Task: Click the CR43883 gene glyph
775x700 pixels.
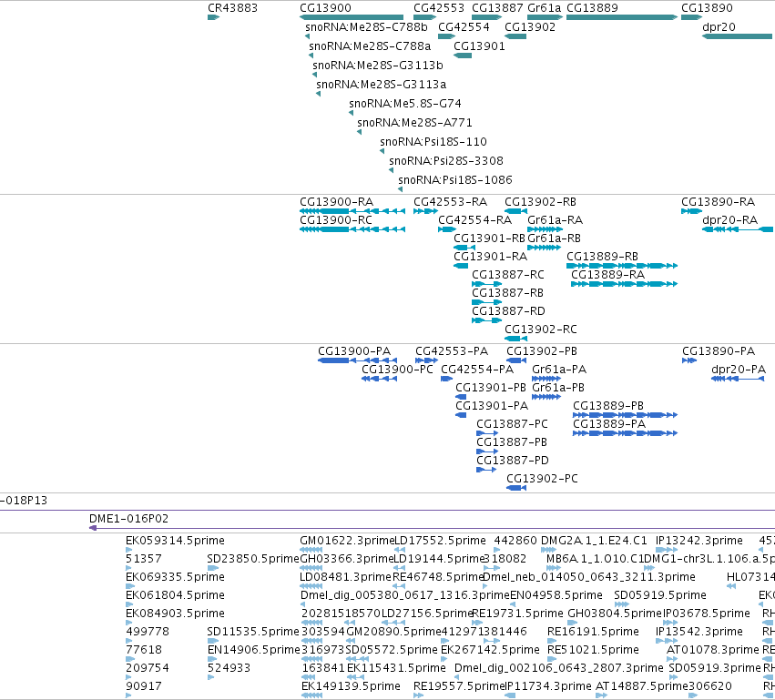Action: (213, 17)
